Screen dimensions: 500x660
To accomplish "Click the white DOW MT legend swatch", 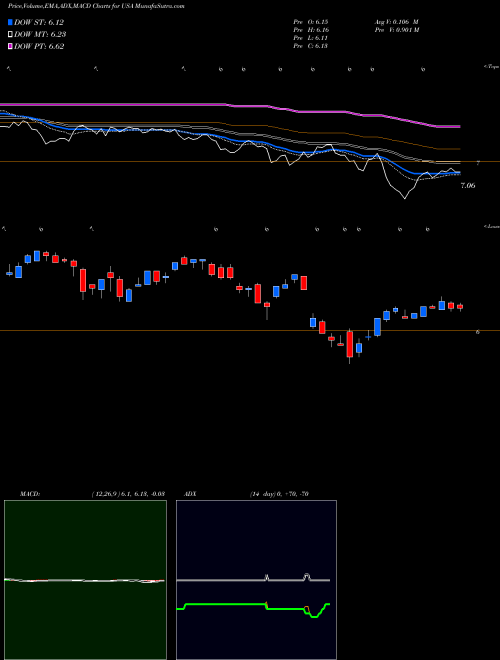I will [x=10, y=35].
